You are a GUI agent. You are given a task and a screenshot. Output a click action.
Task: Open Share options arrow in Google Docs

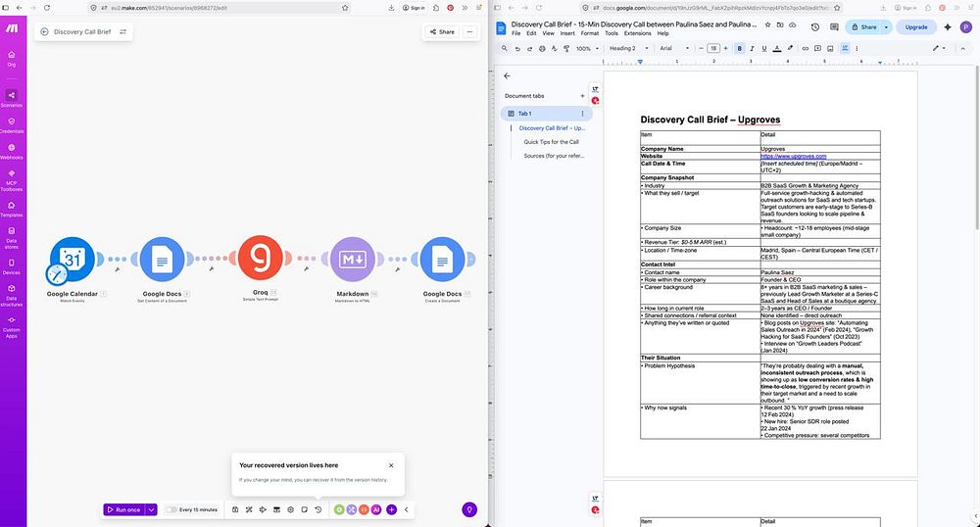886,26
